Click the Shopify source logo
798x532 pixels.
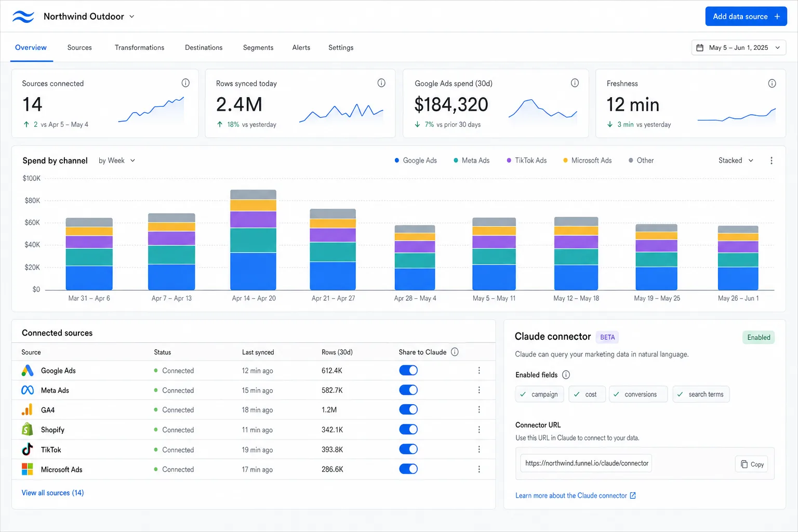click(28, 430)
